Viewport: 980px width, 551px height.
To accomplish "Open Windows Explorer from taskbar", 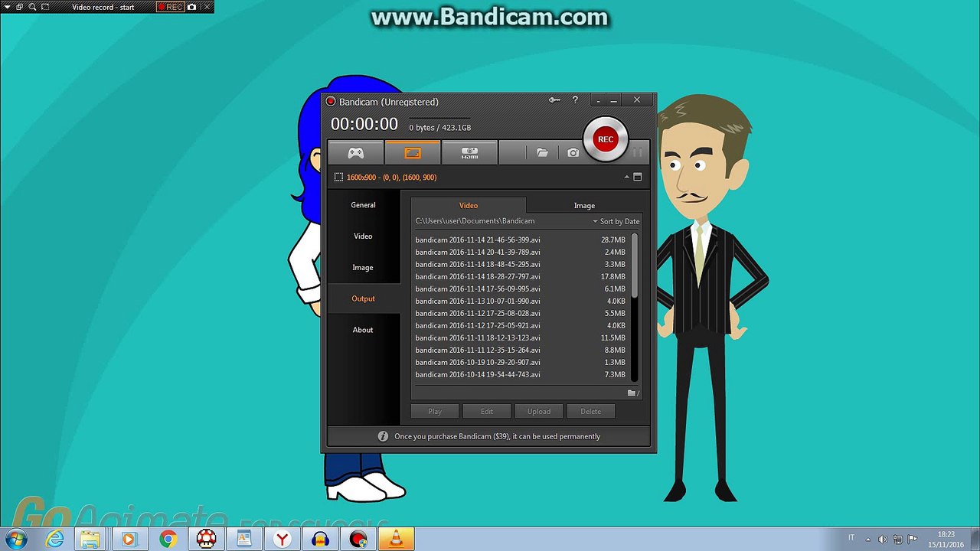I will (90, 539).
